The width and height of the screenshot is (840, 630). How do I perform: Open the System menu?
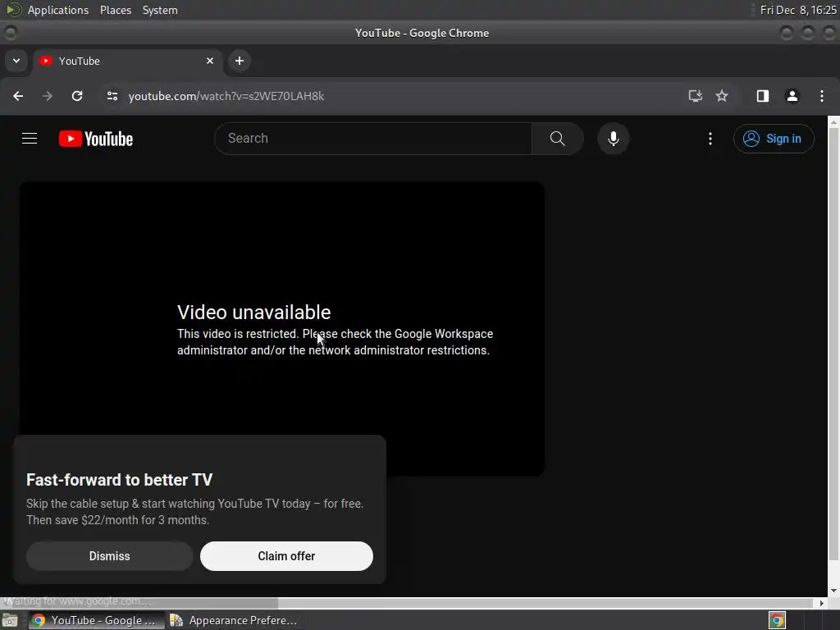coord(160,10)
